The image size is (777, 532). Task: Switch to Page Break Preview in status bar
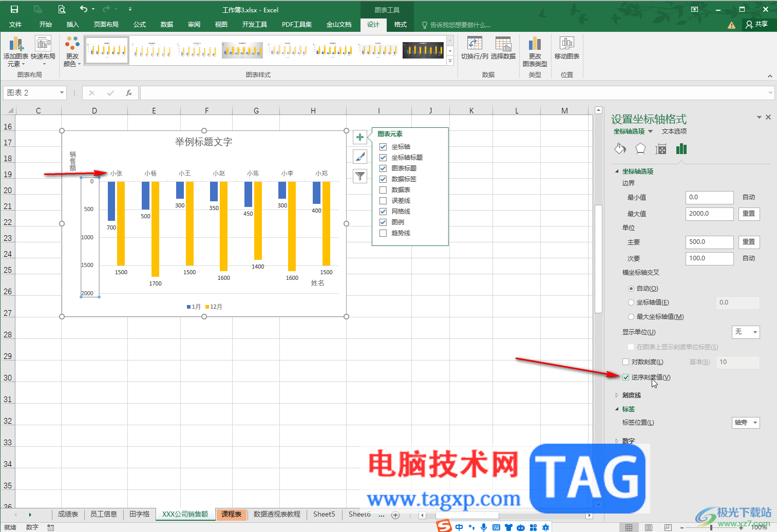pyautogui.click(x=668, y=527)
